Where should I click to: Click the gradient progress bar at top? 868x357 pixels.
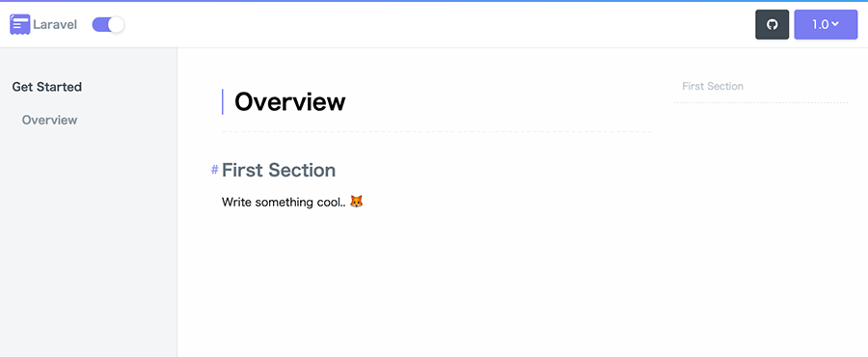[434, 1]
